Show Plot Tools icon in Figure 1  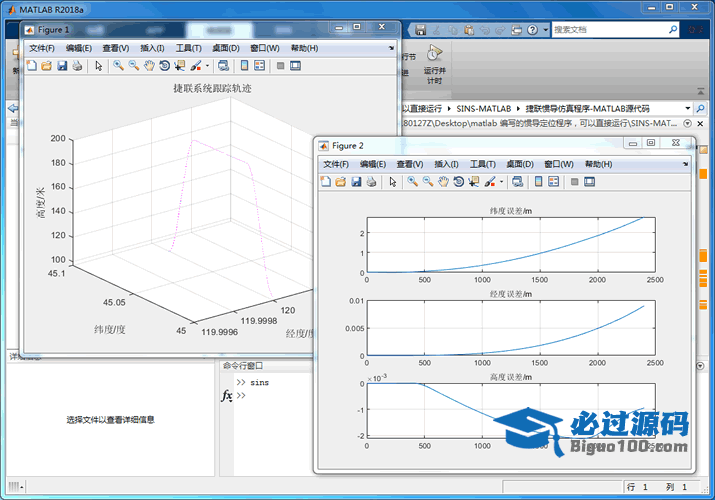coord(295,66)
